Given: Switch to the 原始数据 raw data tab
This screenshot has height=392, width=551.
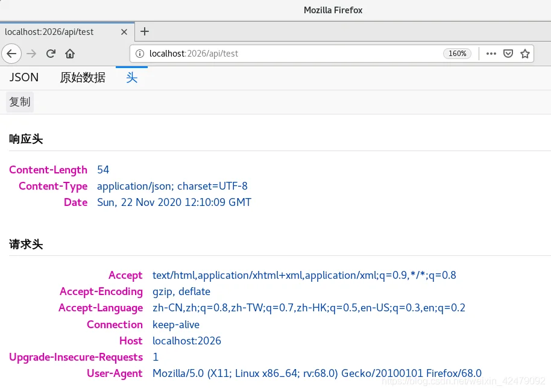Looking at the screenshot, I should pyautogui.click(x=83, y=78).
